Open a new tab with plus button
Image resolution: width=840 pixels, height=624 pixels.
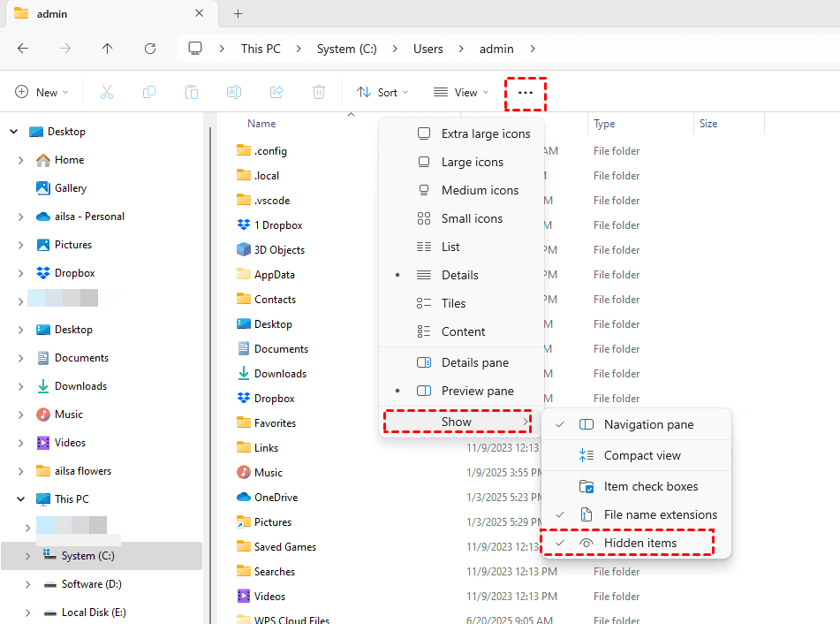[238, 13]
